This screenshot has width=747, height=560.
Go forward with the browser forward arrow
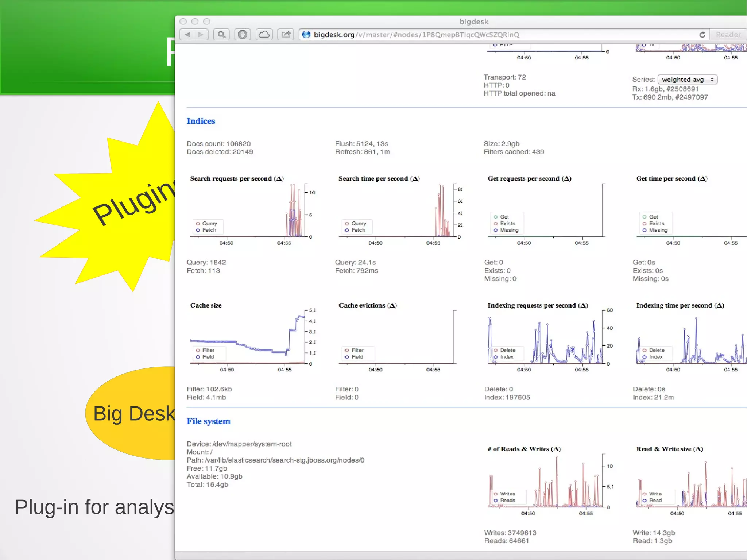point(201,35)
